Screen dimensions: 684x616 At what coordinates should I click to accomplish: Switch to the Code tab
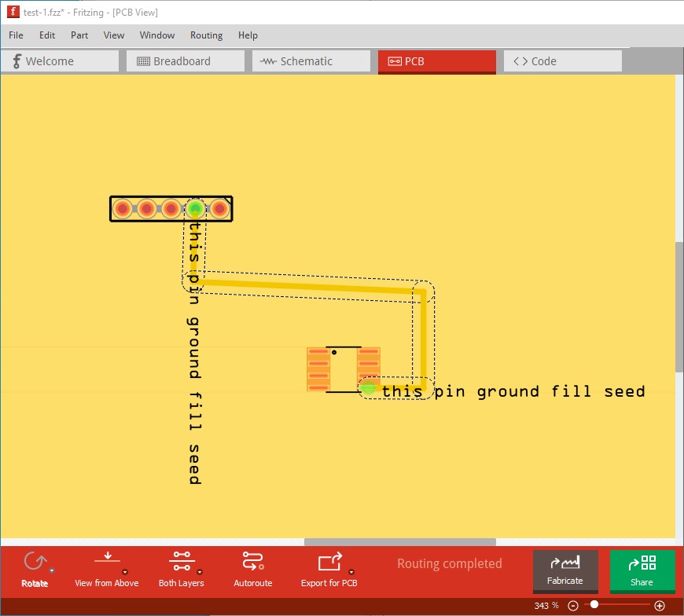[563, 61]
